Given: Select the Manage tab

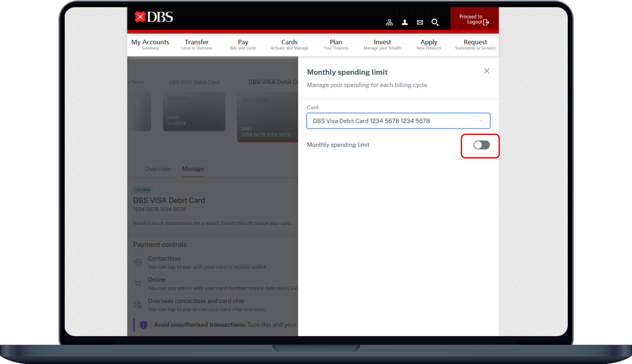Looking at the screenshot, I should pyautogui.click(x=193, y=169).
